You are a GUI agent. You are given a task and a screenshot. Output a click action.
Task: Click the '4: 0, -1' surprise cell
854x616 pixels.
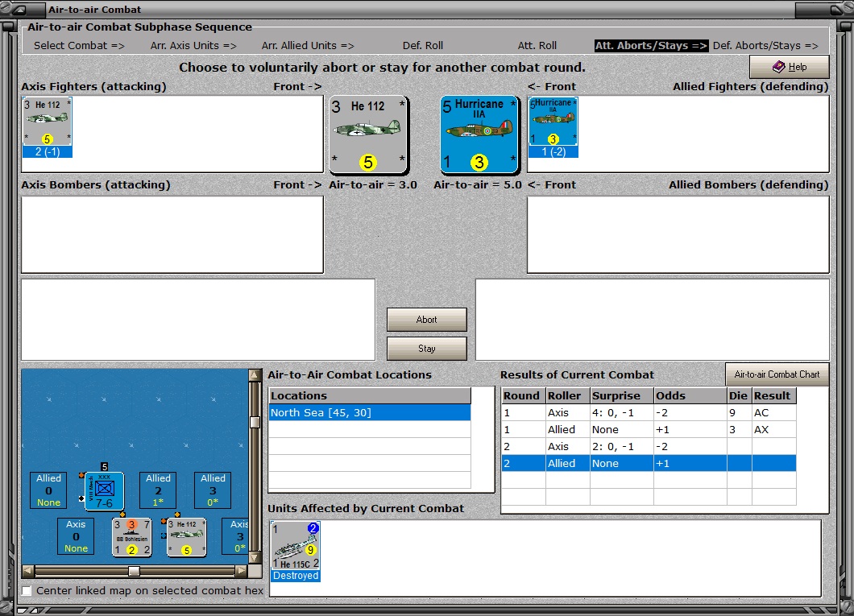(621, 412)
